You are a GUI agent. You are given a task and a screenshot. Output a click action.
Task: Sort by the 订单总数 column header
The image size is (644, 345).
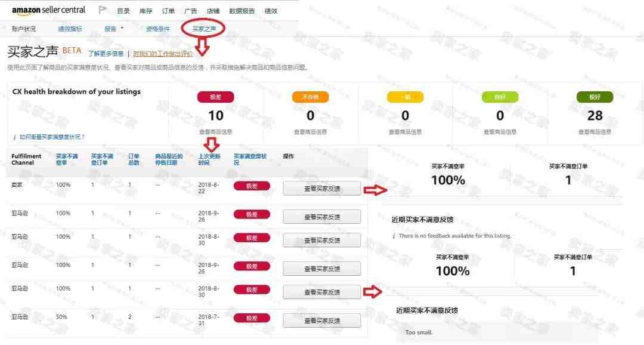point(134,159)
